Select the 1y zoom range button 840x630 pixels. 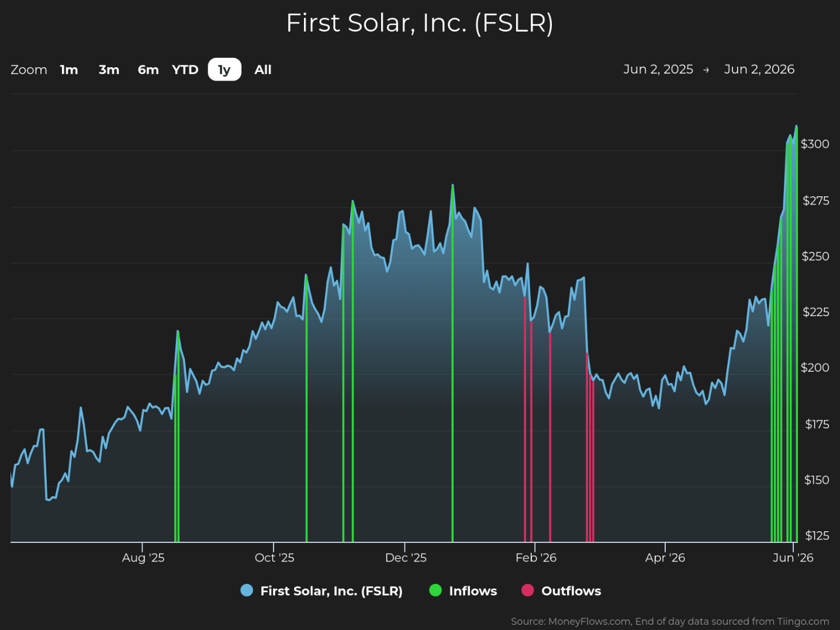coord(224,70)
